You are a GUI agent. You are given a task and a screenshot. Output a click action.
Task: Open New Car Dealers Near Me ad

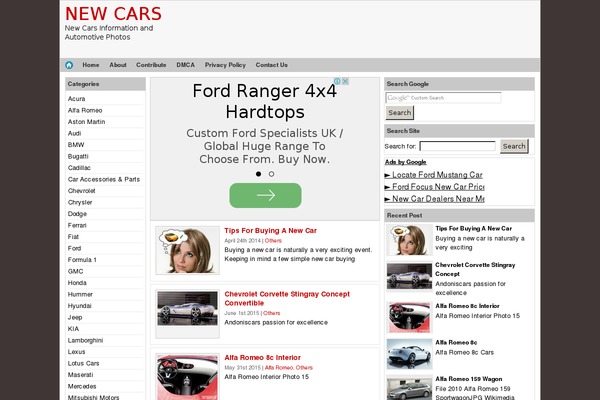click(x=438, y=199)
